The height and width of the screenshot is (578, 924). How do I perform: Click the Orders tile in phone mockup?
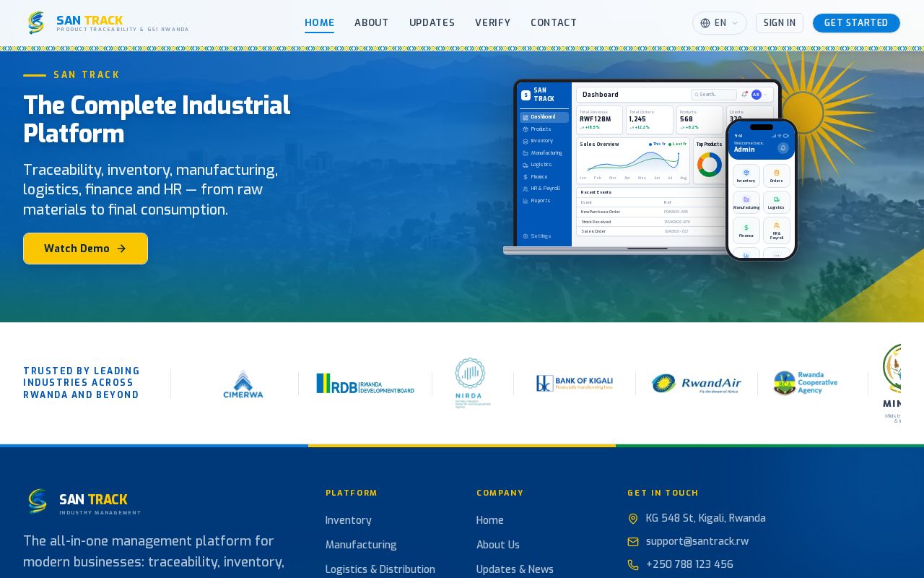[777, 176]
